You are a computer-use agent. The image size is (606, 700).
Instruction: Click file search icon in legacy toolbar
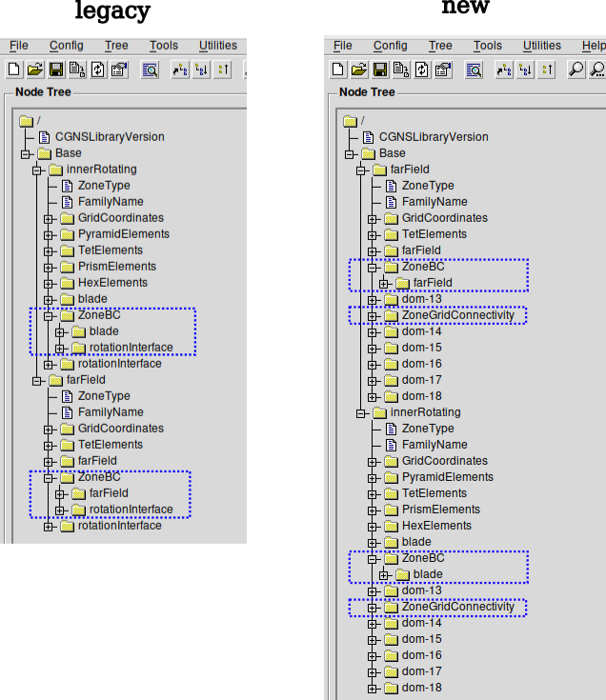(150, 69)
